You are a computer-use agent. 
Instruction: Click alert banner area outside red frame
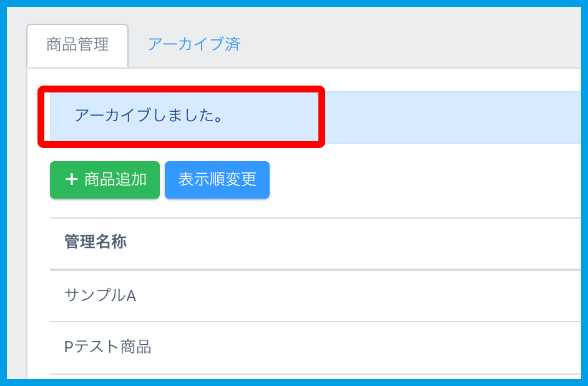tap(449, 117)
